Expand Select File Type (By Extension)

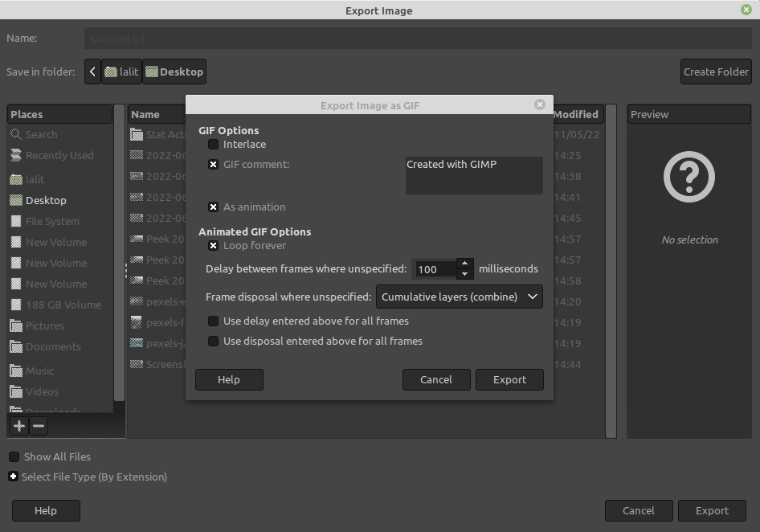pyautogui.click(x=14, y=477)
